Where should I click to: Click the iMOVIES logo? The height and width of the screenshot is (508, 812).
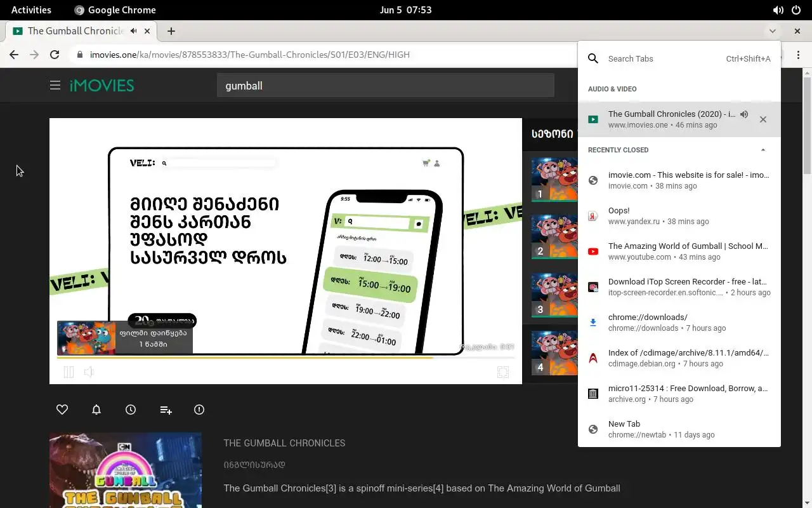pos(101,85)
